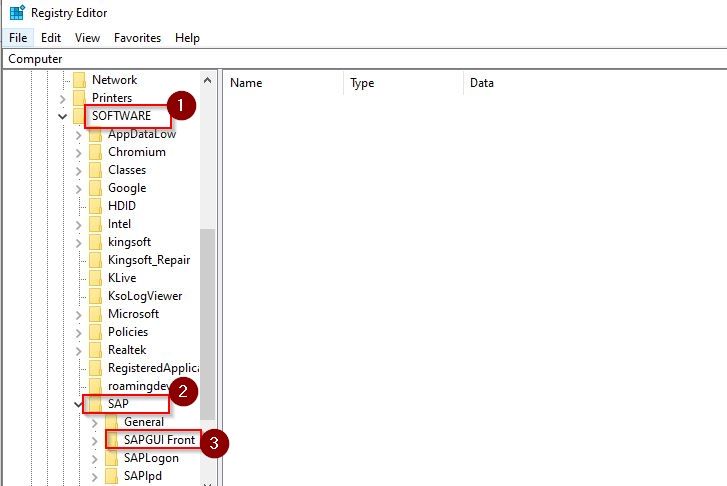The height and width of the screenshot is (486, 727).
Task: Collapse the SOFTWARE key
Action: coord(63,116)
